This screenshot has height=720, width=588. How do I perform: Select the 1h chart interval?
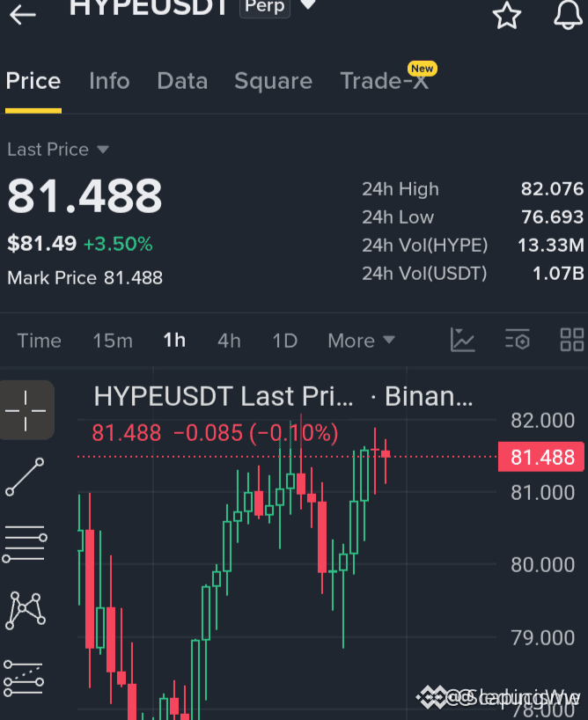tap(174, 341)
